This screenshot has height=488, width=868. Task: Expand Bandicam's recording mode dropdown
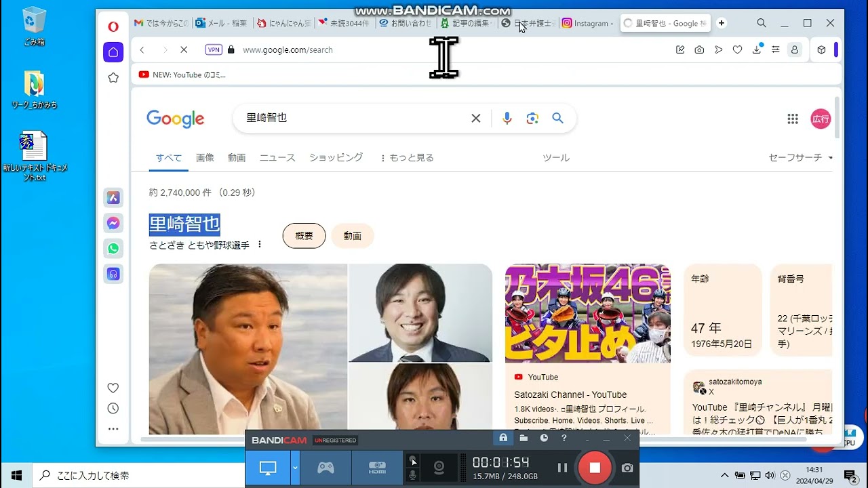[294, 468]
